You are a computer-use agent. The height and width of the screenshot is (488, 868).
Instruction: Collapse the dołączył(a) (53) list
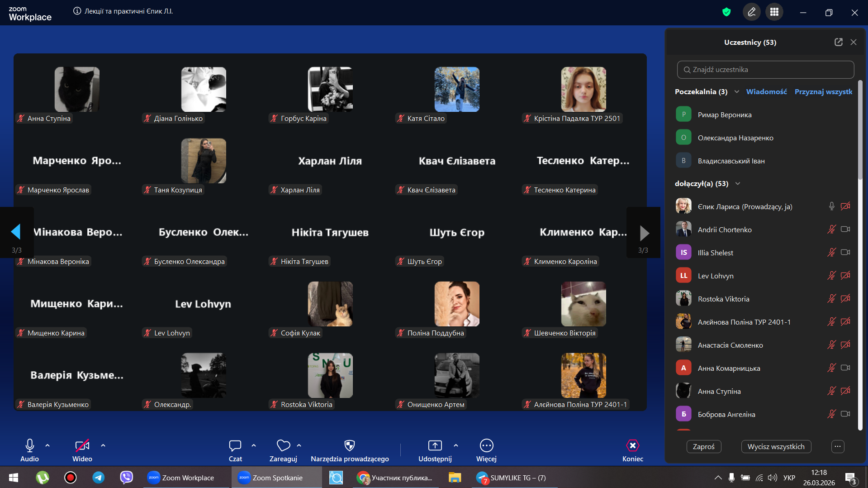tap(738, 184)
